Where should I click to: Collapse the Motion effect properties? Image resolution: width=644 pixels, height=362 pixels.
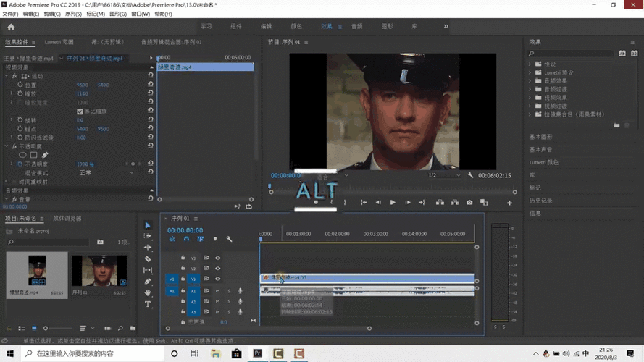(x=7, y=76)
